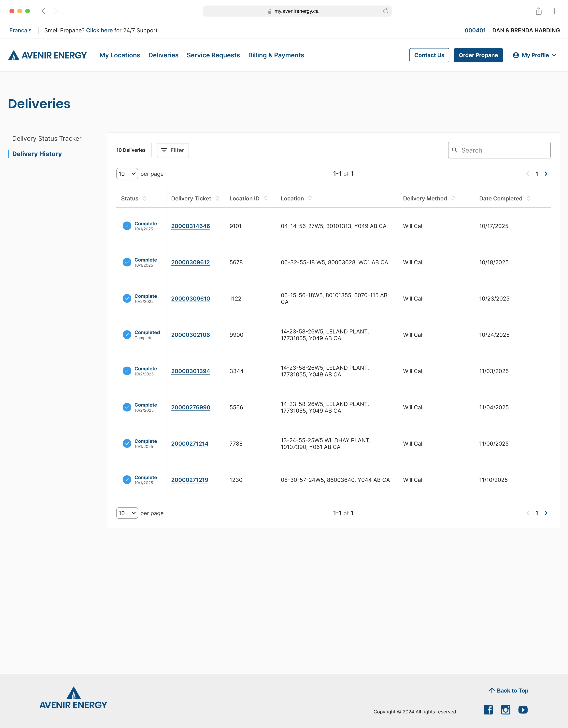Image resolution: width=568 pixels, height=728 pixels.
Task: Open the Facebook icon in footer
Action: pyautogui.click(x=488, y=710)
